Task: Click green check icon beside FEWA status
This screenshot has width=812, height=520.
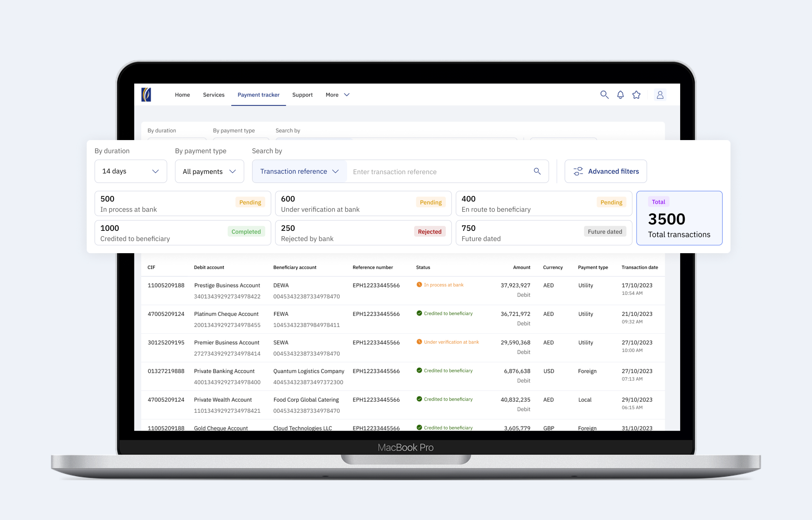Action: click(419, 313)
